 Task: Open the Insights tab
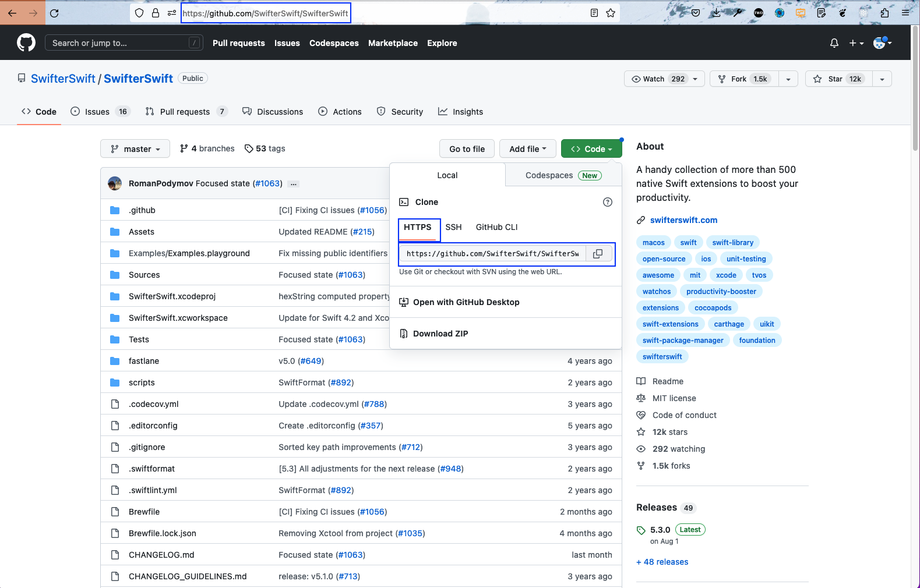pos(460,112)
